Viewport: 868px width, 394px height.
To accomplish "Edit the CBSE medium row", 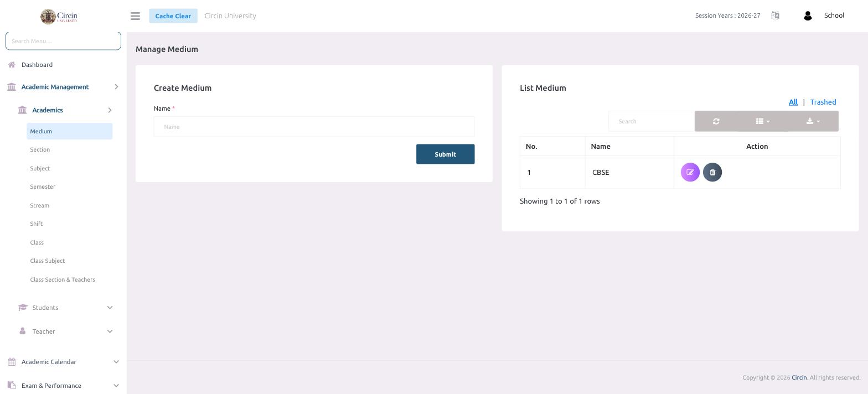I will (x=690, y=172).
